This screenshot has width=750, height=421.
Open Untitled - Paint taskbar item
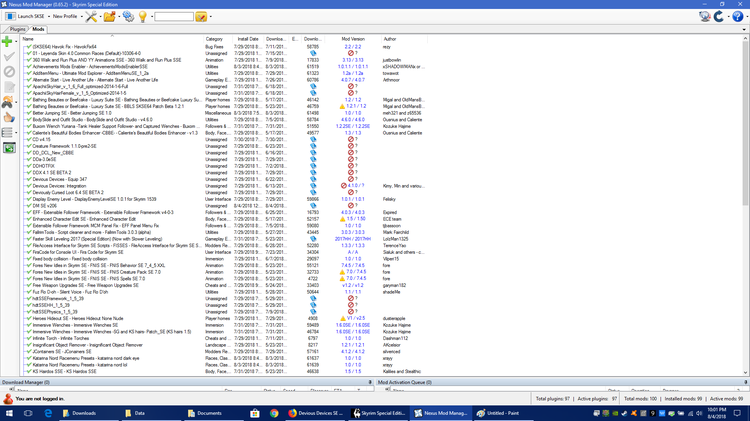[502, 413]
